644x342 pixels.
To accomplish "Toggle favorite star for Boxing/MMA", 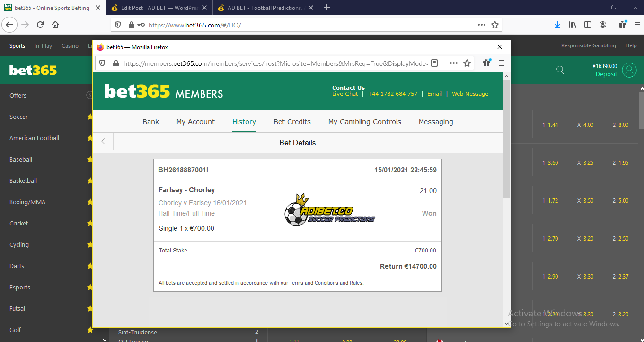I will click(x=90, y=202).
